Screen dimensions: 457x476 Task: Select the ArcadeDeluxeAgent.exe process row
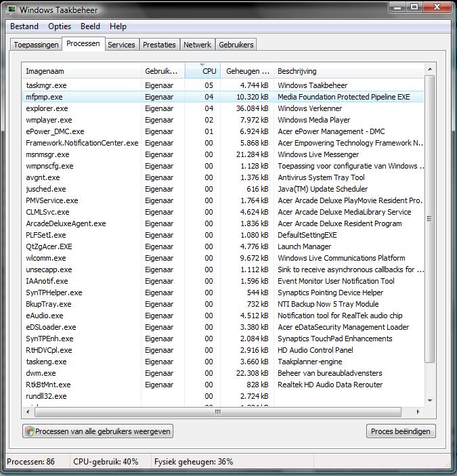pos(223,223)
